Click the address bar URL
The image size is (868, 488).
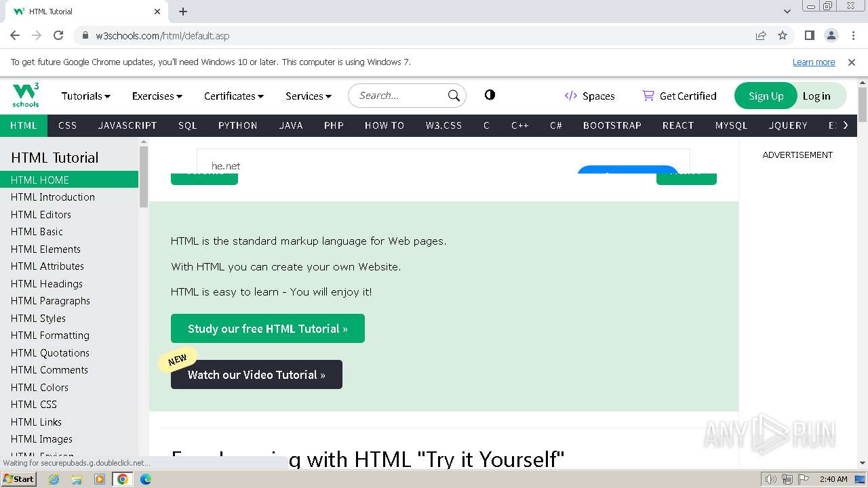(x=163, y=35)
